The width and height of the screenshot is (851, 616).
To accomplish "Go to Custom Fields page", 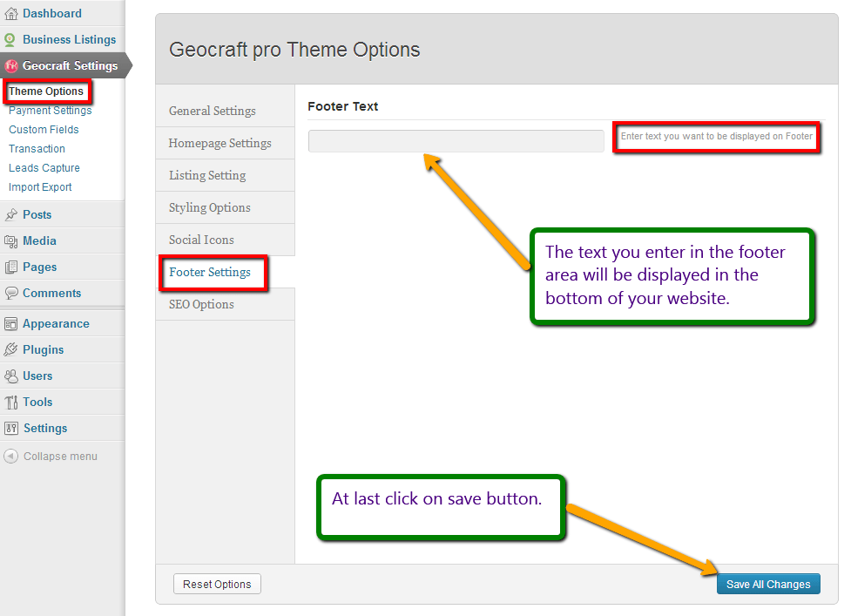I will (x=44, y=130).
